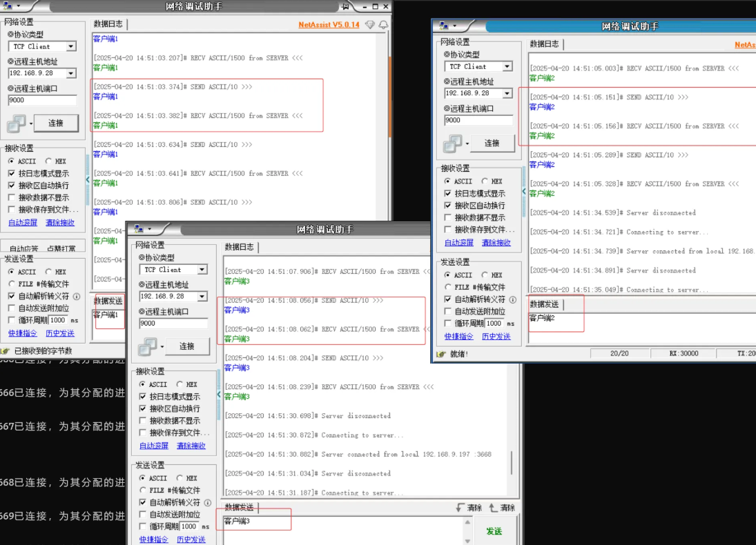Click the 历史发送 link in the 客户端2 window
The width and height of the screenshot is (756, 545).
496,337
